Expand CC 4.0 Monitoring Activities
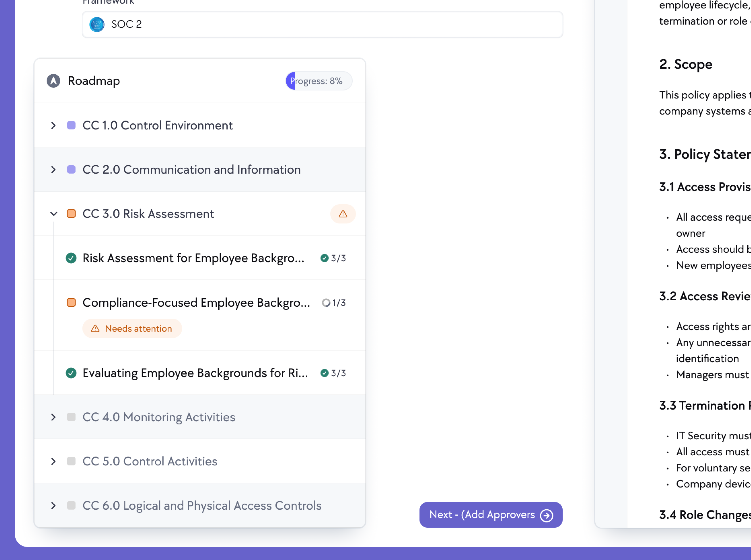 [53, 417]
